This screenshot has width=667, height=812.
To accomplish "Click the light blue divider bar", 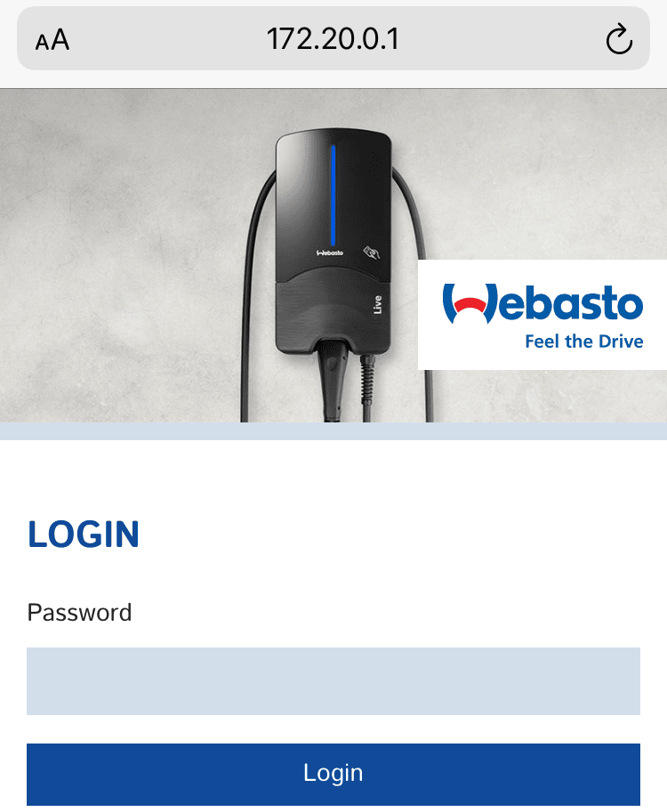I will click(333, 430).
